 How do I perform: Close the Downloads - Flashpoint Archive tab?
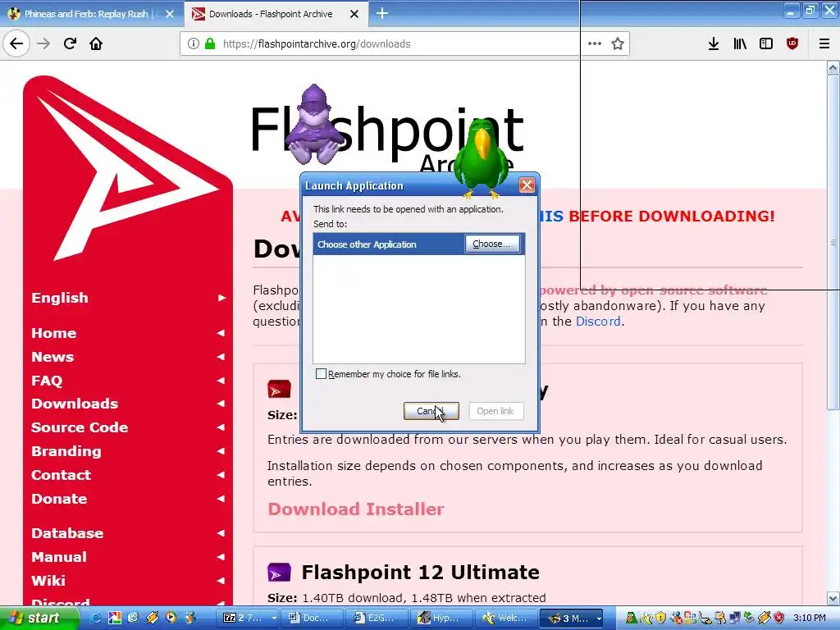pos(354,14)
